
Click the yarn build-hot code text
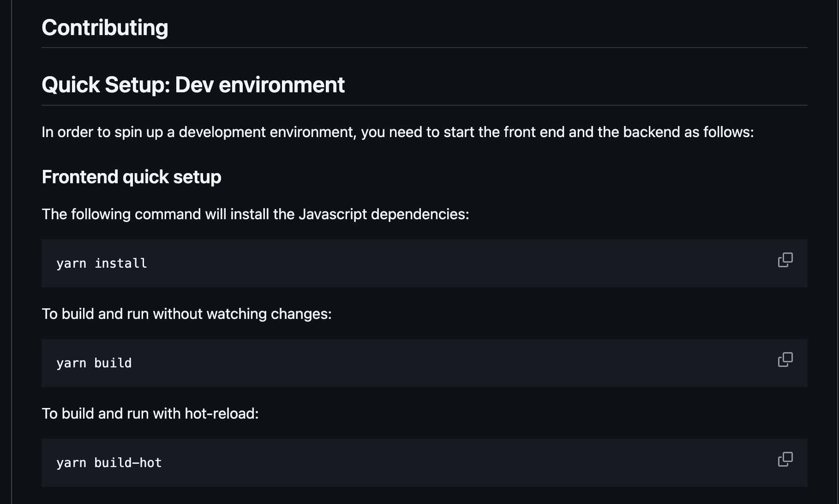click(109, 462)
